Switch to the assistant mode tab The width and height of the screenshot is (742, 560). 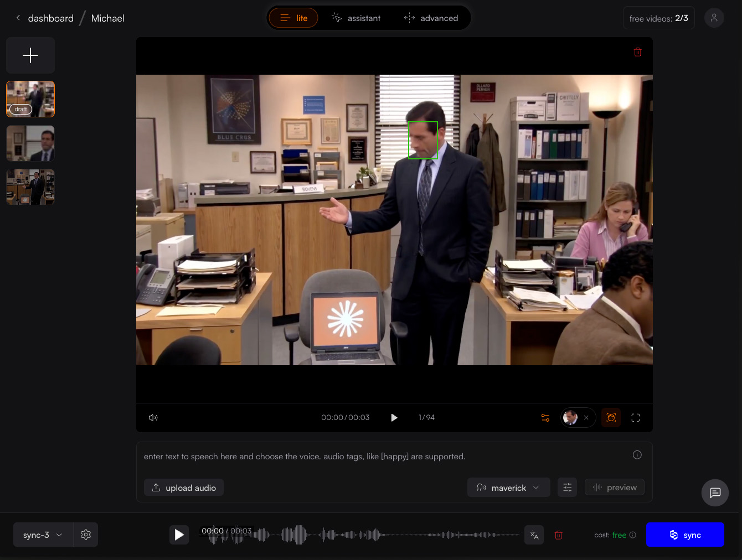click(x=356, y=18)
